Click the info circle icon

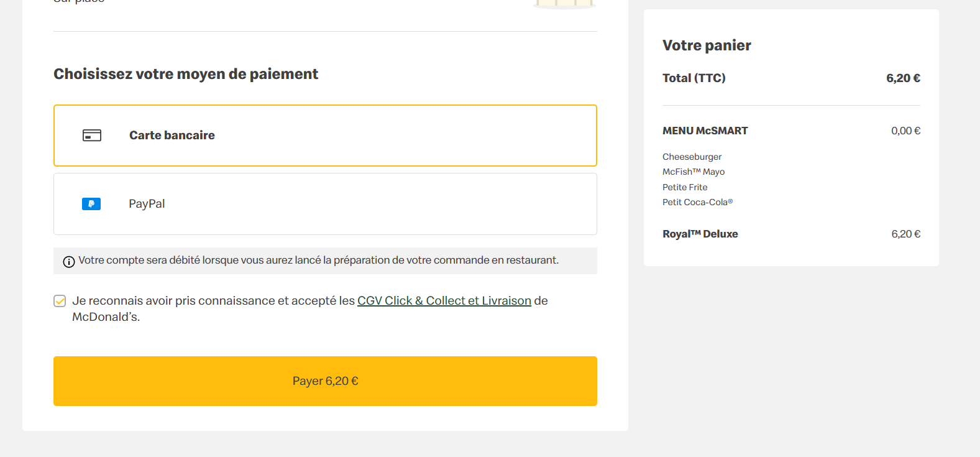69,262
